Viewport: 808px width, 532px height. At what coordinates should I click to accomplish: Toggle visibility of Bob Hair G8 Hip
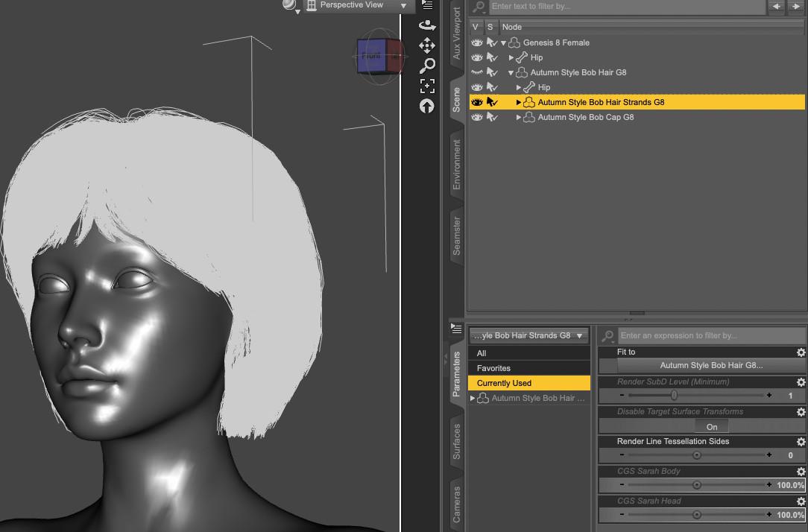[x=477, y=88]
